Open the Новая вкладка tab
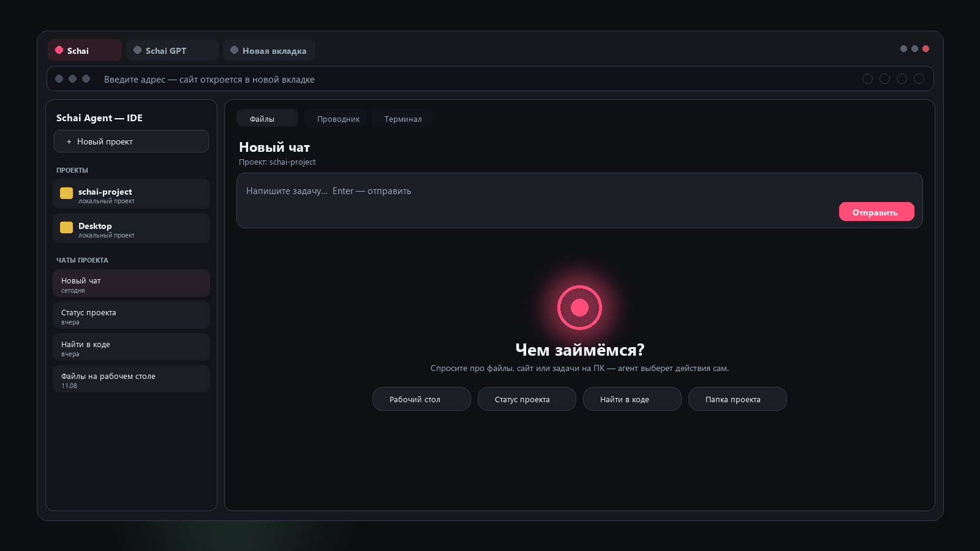 pos(269,50)
